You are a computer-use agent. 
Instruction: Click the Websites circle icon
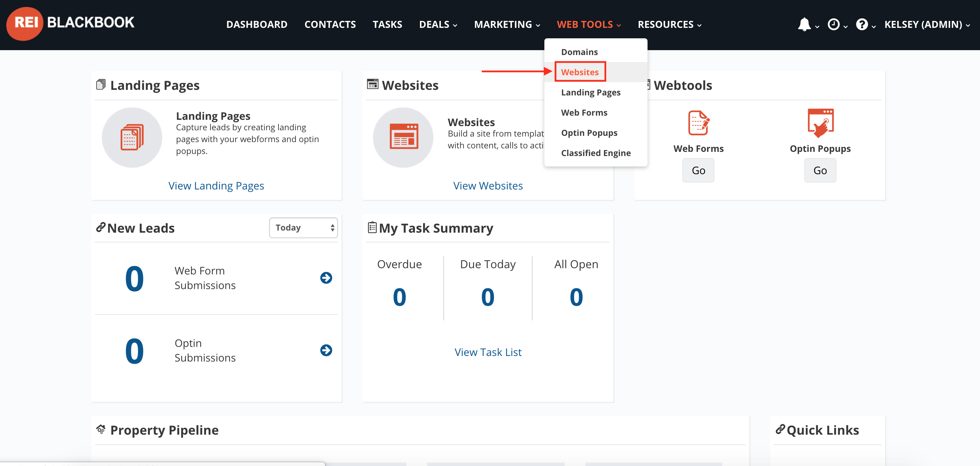[403, 137]
